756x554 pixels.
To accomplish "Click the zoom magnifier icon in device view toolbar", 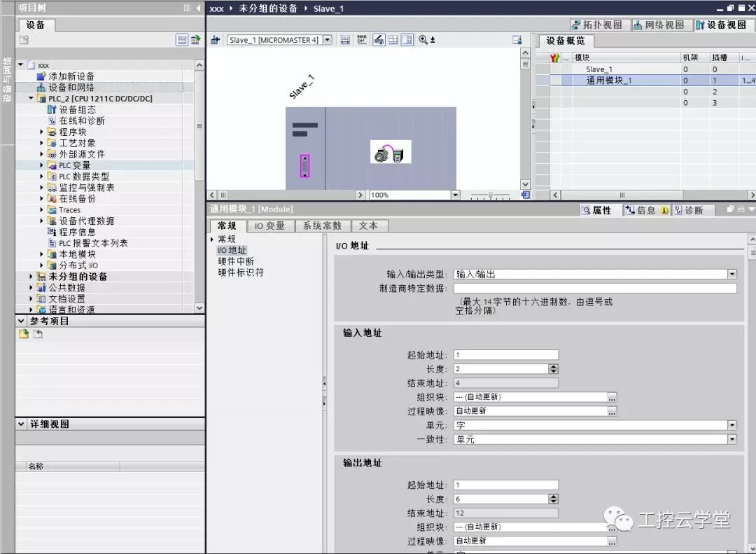I will (423, 40).
